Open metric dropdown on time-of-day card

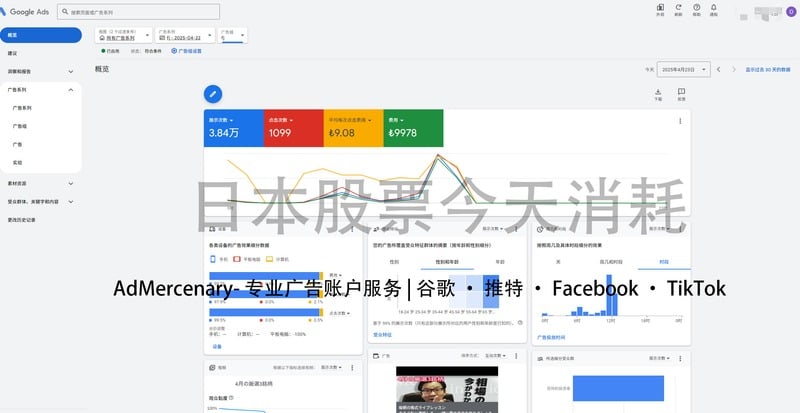(x=659, y=229)
